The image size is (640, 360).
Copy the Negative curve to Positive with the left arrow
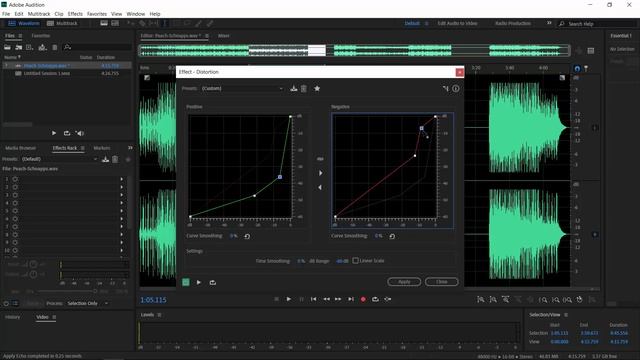click(320, 187)
